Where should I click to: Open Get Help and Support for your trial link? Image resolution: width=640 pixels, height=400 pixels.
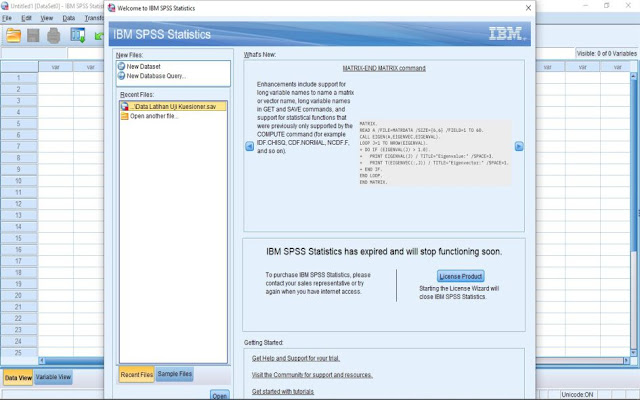296,358
